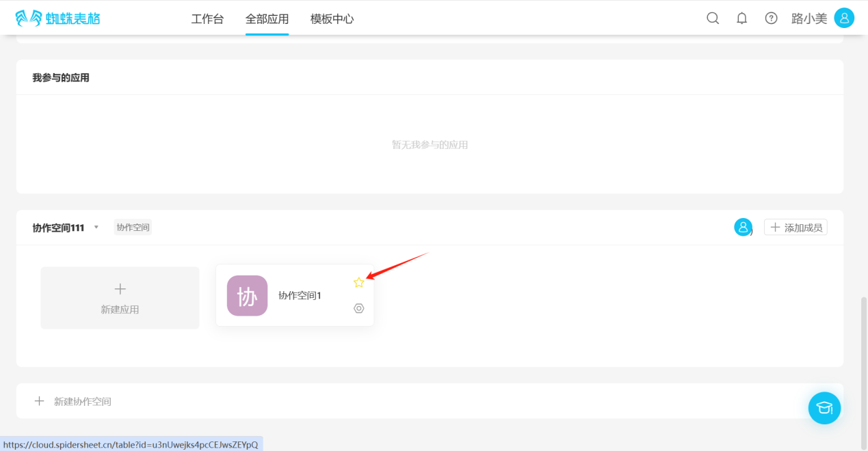Click the search magnifier icon
868x451 pixels.
[x=713, y=18]
